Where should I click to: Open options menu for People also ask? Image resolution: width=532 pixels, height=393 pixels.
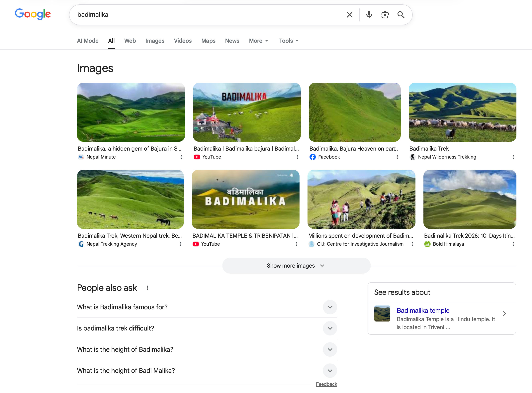[147, 288]
